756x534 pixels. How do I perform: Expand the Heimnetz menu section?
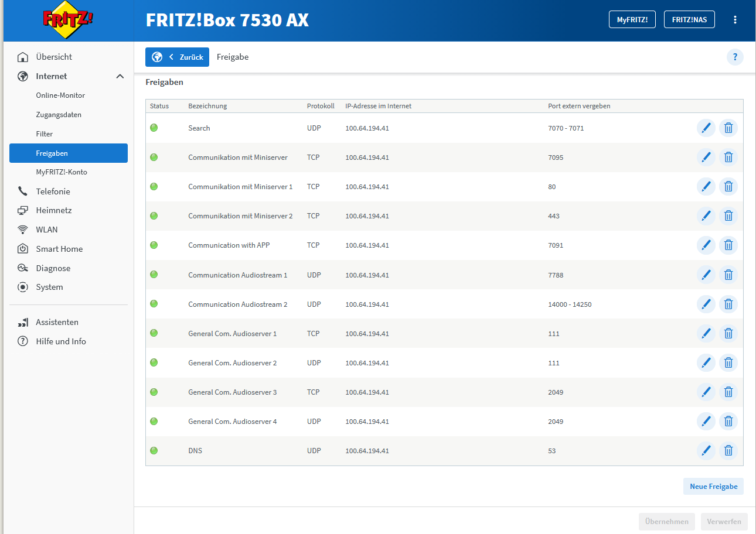point(53,210)
